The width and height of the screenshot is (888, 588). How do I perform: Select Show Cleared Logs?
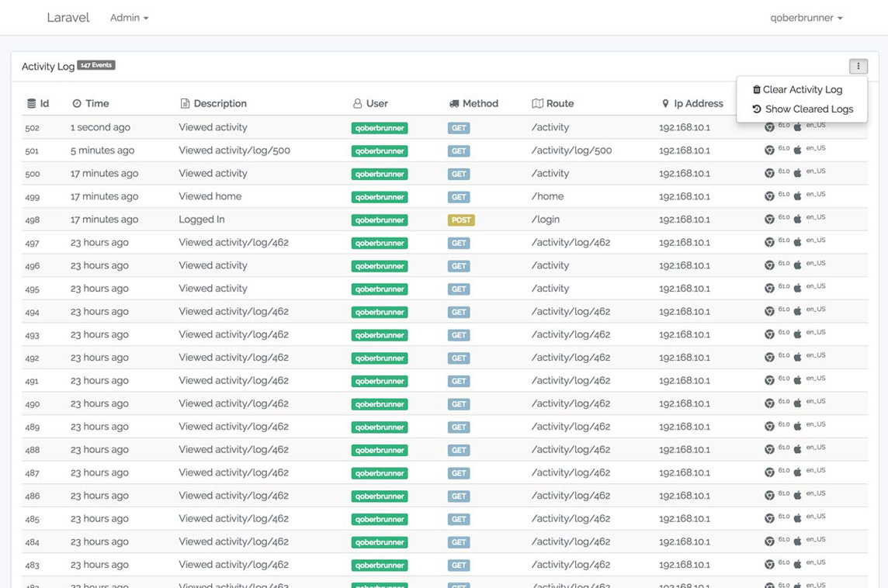[x=803, y=109]
